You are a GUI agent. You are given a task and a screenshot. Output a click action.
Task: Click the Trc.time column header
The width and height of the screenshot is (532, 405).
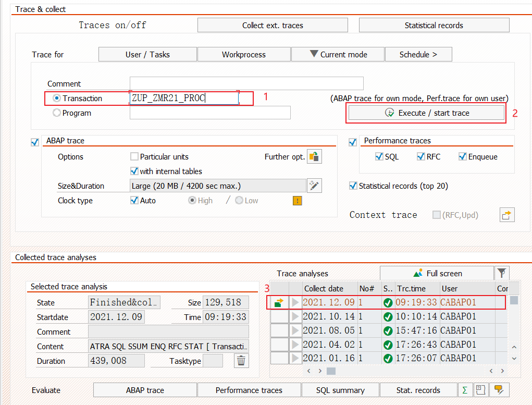click(x=417, y=289)
